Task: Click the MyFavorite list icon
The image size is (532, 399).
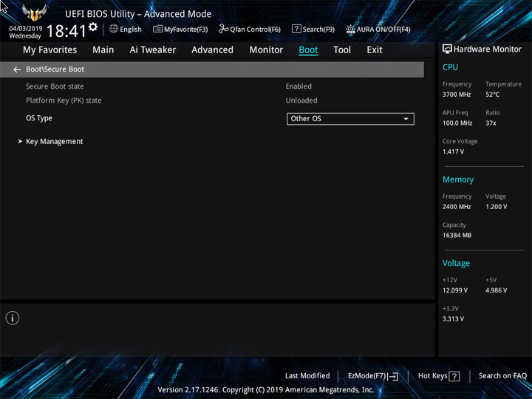Action: (158, 29)
